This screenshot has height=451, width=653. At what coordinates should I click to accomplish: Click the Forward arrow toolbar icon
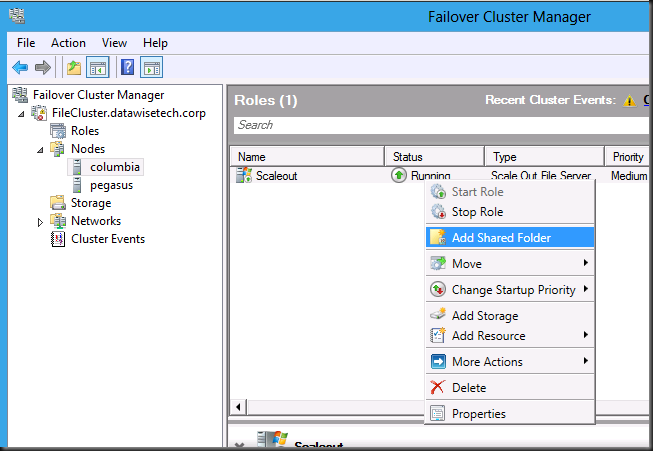pos(42,67)
